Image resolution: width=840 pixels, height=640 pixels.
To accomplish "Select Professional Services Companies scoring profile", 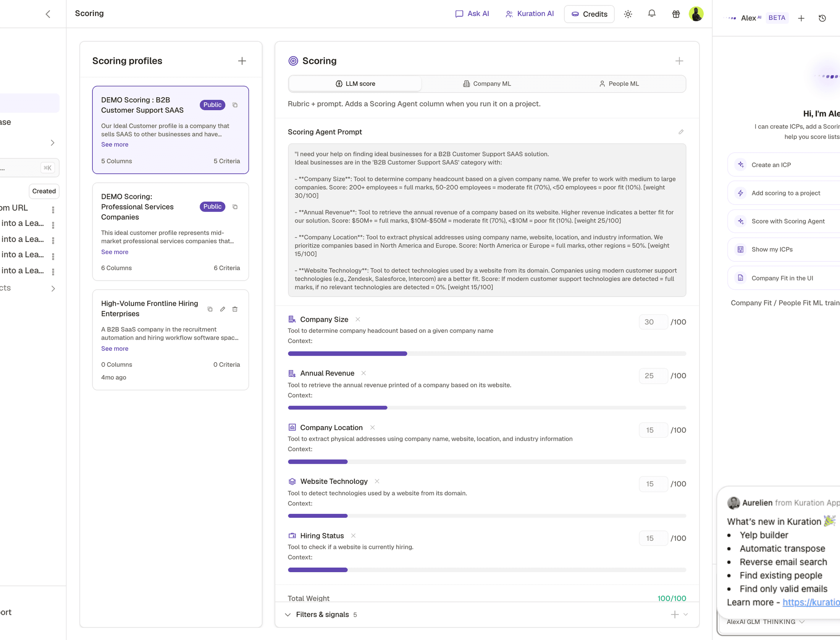I will [x=170, y=232].
